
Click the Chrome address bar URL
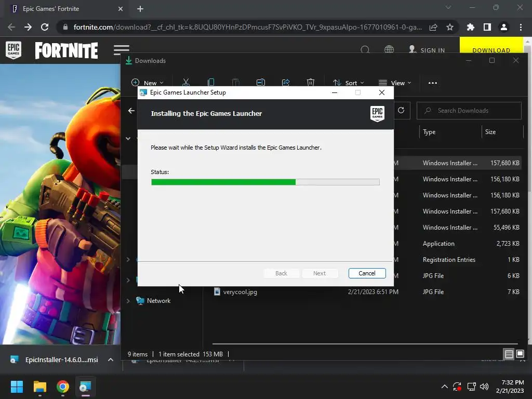248,27
